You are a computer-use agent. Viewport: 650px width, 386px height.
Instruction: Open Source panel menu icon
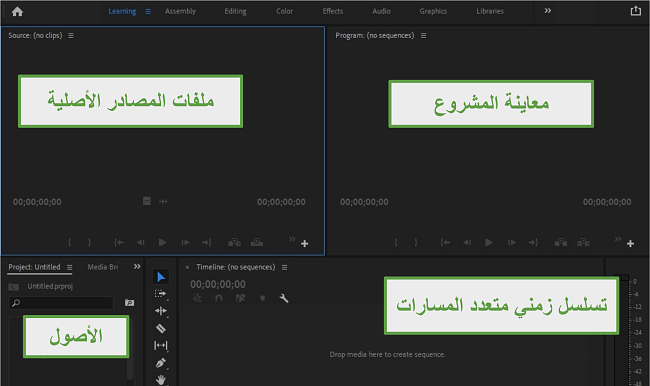71,36
